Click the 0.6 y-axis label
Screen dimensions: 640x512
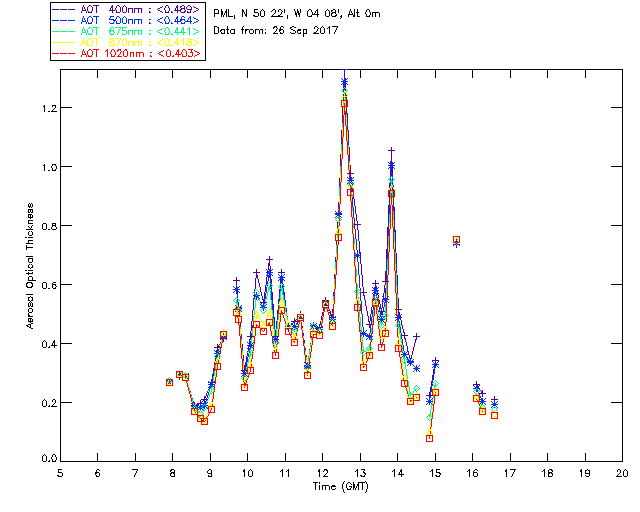[48, 285]
